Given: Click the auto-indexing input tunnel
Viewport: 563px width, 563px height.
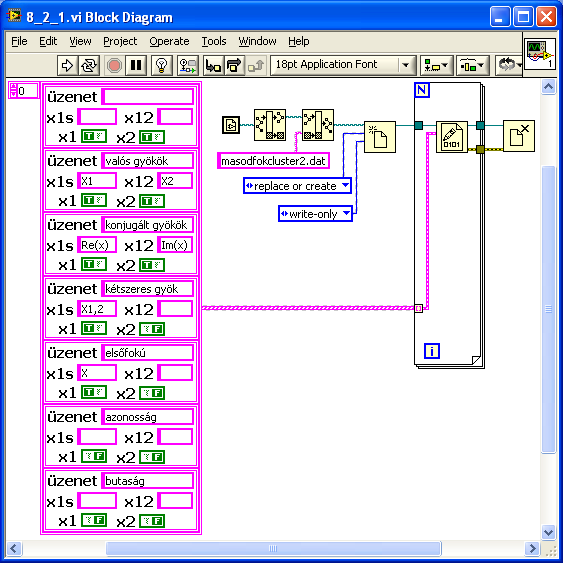Looking at the screenshot, I should 419,308.
